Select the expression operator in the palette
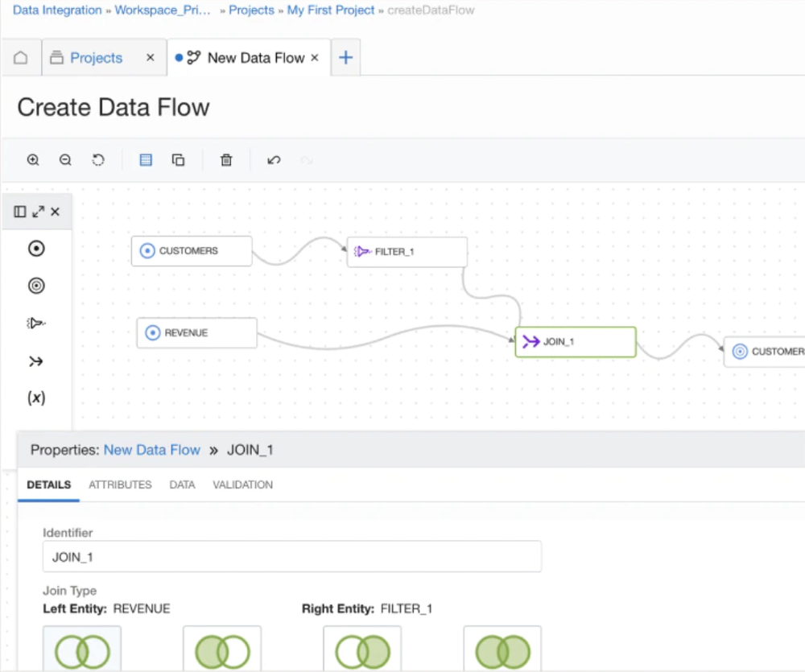 coord(36,398)
